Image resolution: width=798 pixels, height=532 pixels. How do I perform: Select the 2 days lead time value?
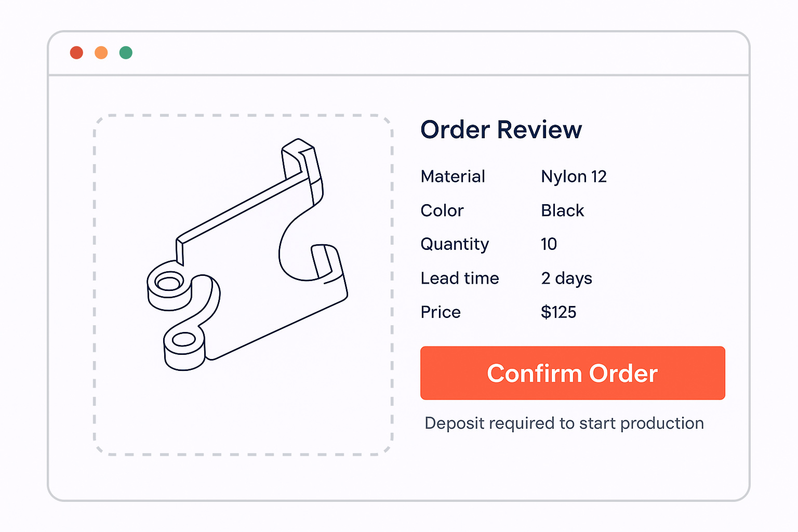[x=566, y=278]
